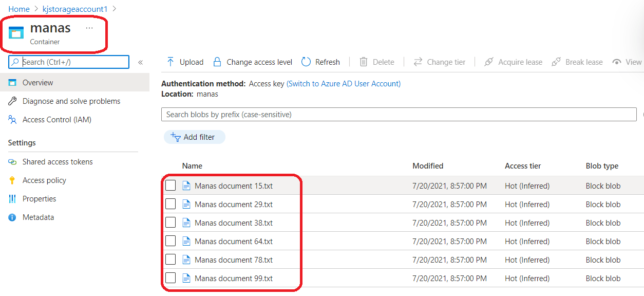Viewport: 644px width, 296px height.
Task: Click the Change access level lock icon
Action: (x=217, y=62)
